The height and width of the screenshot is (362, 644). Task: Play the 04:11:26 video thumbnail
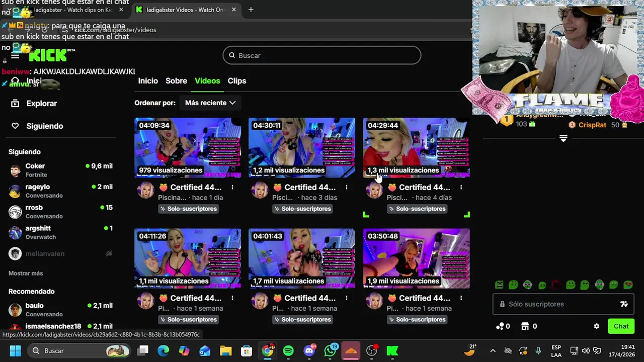[x=188, y=258]
